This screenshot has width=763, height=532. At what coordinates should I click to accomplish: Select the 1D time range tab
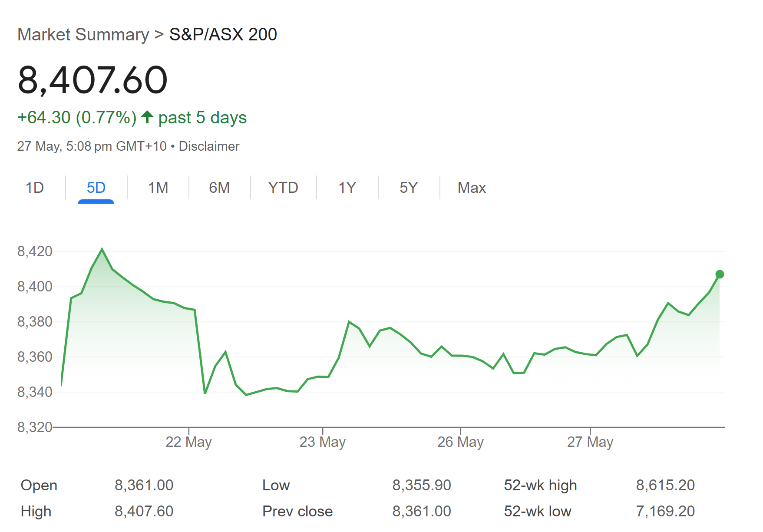[x=35, y=188]
